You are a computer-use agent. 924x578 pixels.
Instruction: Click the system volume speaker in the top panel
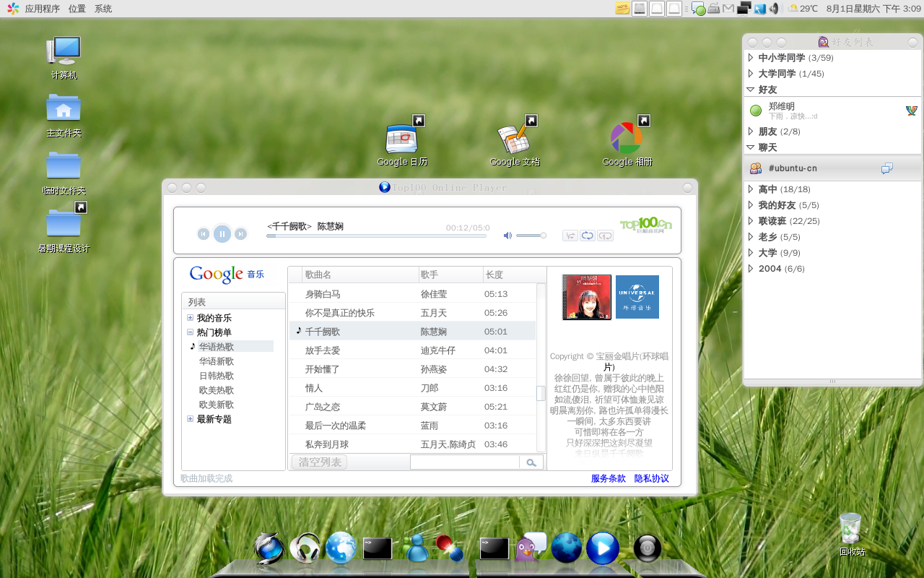click(x=774, y=9)
